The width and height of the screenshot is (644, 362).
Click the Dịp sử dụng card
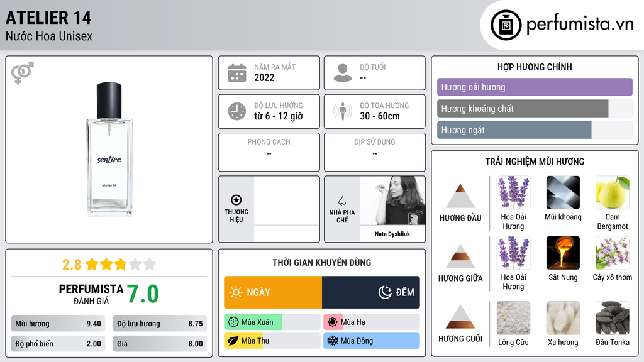click(x=375, y=152)
